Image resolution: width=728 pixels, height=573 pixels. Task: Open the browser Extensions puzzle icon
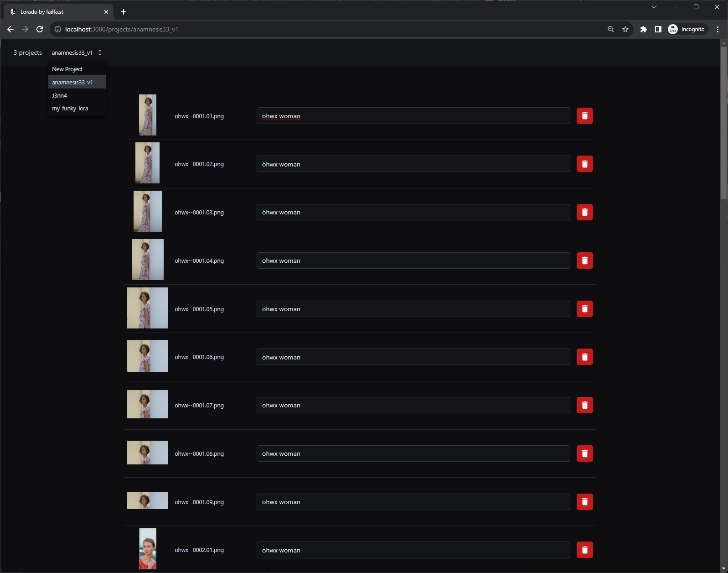point(643,29)
